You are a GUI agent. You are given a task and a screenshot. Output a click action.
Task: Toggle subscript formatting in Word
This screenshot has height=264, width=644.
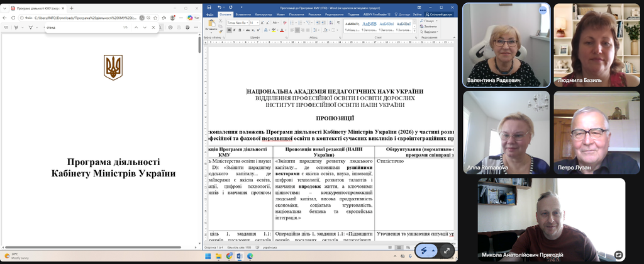point(253,30)
